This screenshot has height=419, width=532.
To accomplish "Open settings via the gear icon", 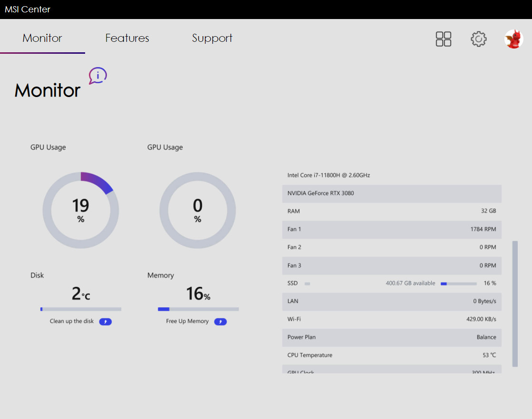I will coord(478,39).
